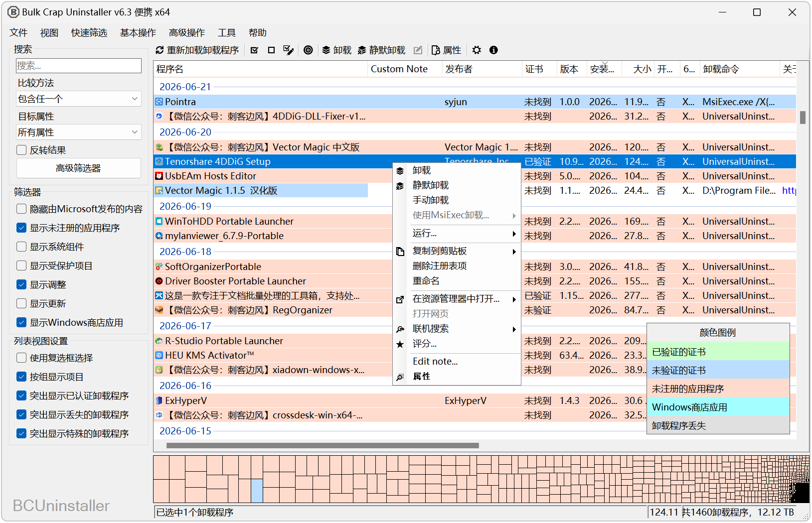This screenshot has height=523, width=812.
Task: Click the ExHyperV row icon
Action: 159,400
